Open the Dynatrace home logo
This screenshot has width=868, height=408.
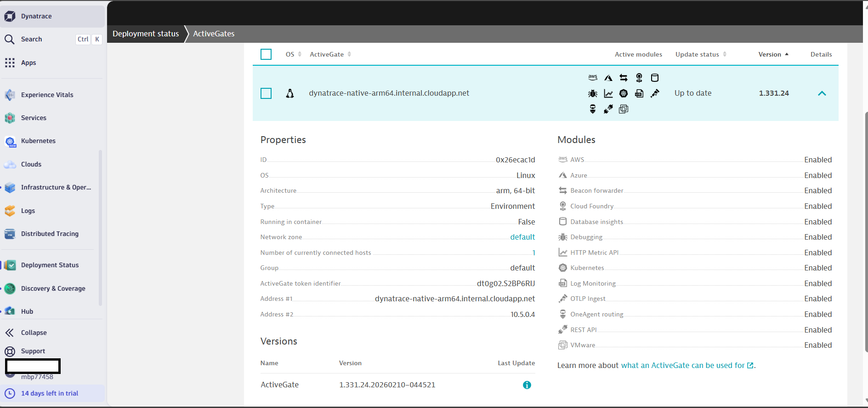click(x=10, y=16)
